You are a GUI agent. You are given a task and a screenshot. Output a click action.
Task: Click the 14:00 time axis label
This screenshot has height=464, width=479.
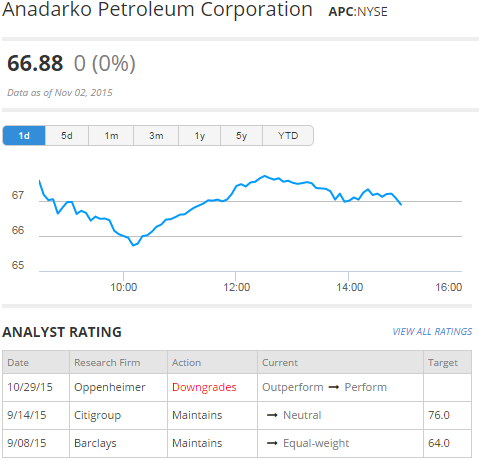pos(349,287)
